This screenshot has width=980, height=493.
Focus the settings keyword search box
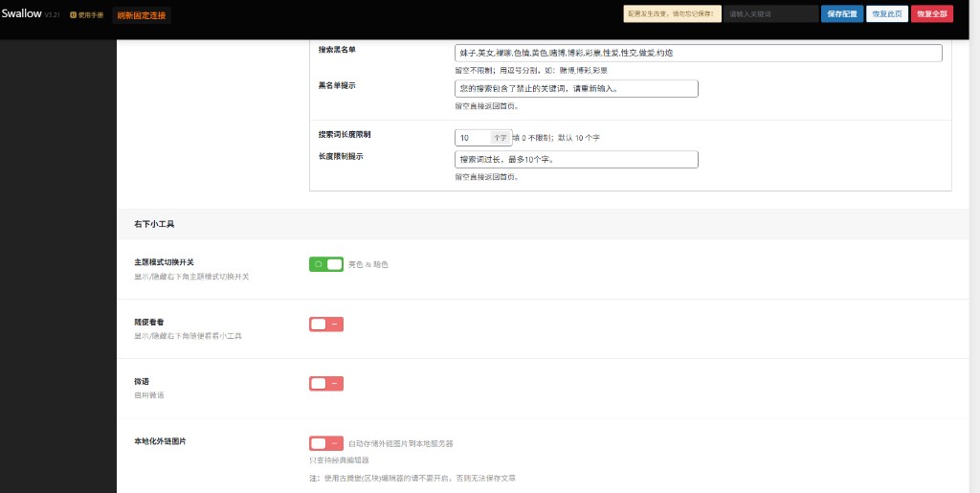(769, 14)
